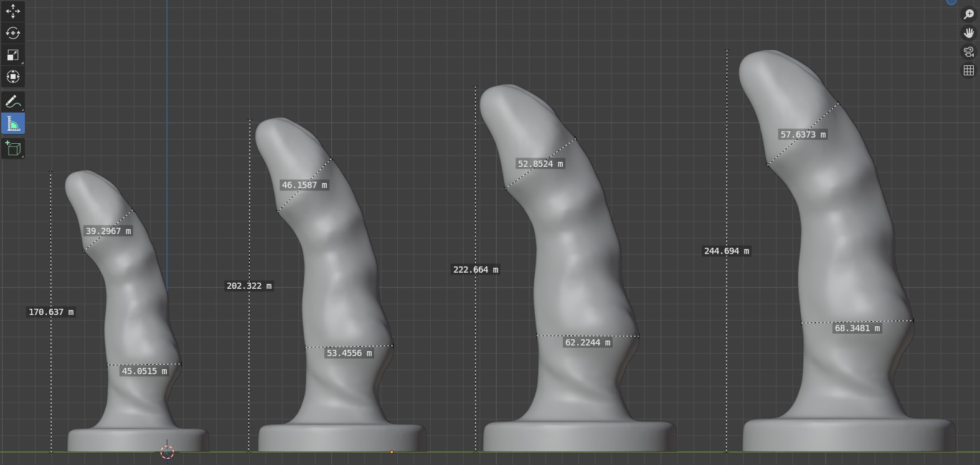The width and height of the screenshot is (980, 465).
Task: Pick the Annotate pencil tool
Action: [13, 102]
